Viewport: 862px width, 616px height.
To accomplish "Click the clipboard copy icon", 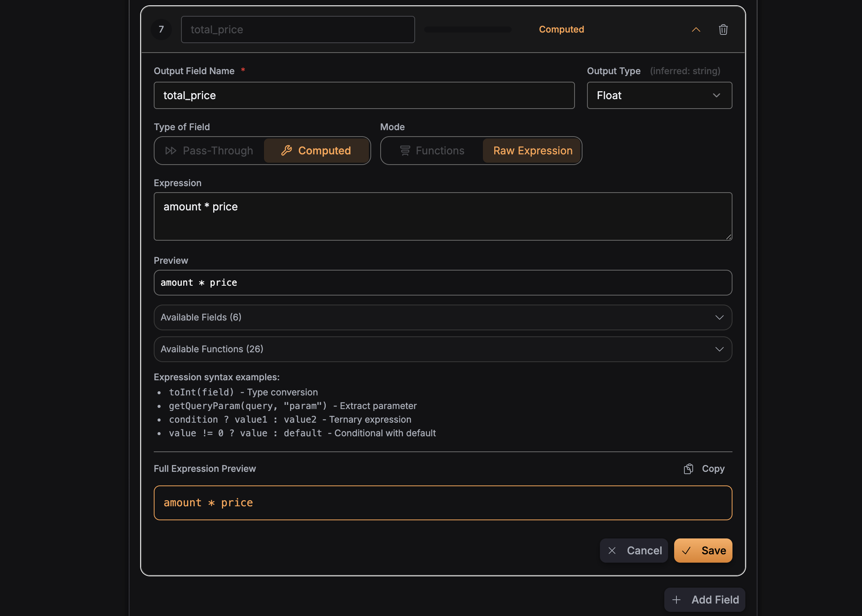I will pyautogui.click(x=688, y=469).
